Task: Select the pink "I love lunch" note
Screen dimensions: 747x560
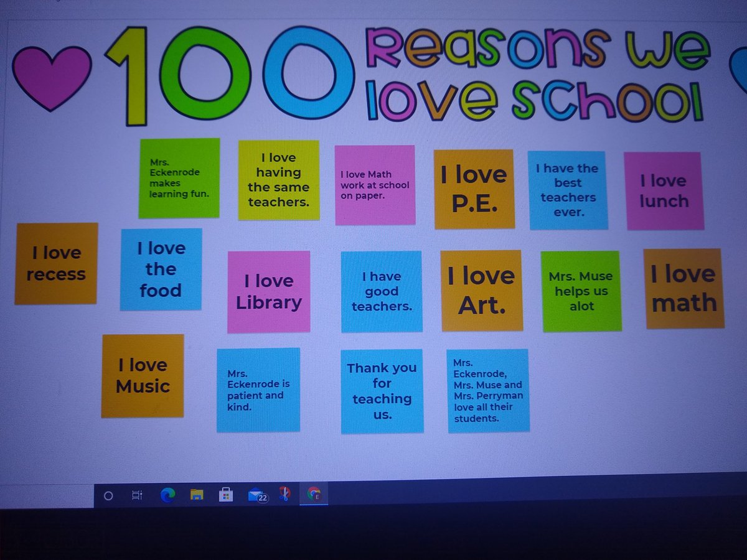Action: click(x=664, y=191)
